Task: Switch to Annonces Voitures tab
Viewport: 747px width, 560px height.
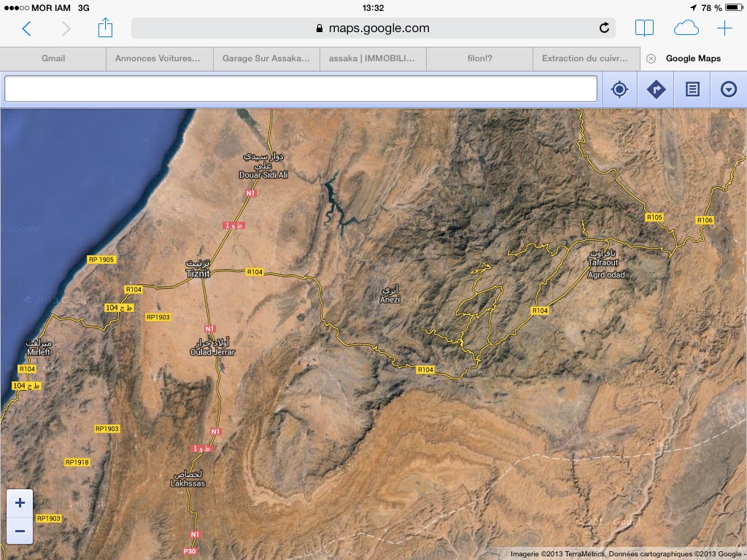Action: click(158, 58)
